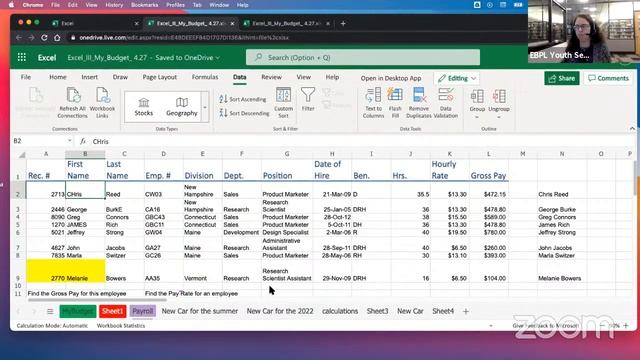Open the Review ribbon tab
The width and height of the screenshot is (640, 360).
(271, 77)
